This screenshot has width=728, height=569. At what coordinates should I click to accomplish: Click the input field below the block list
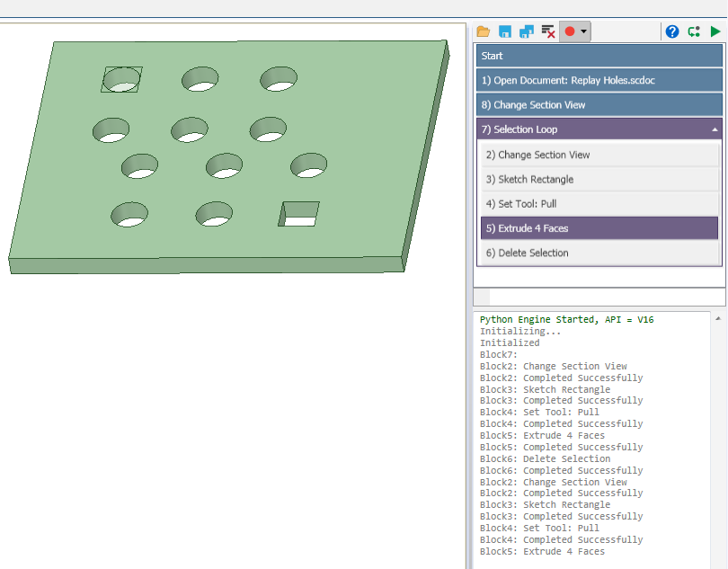tap(607, 297)
